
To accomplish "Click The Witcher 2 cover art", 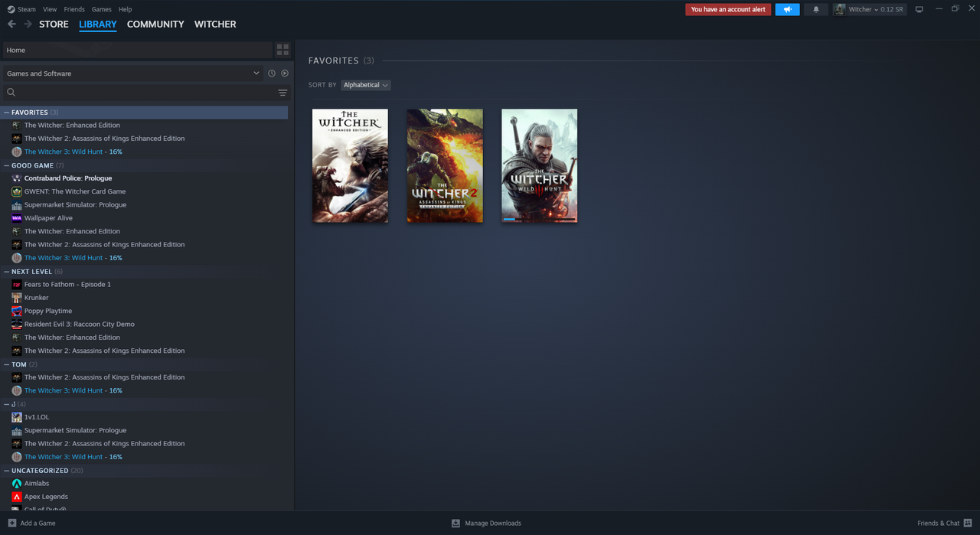I will 445,165.
